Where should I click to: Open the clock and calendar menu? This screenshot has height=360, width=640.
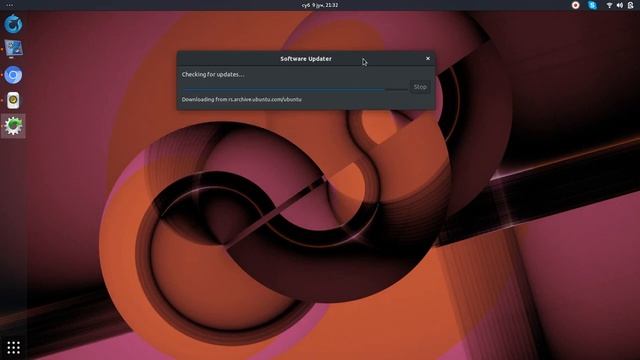tap(320, 5)
